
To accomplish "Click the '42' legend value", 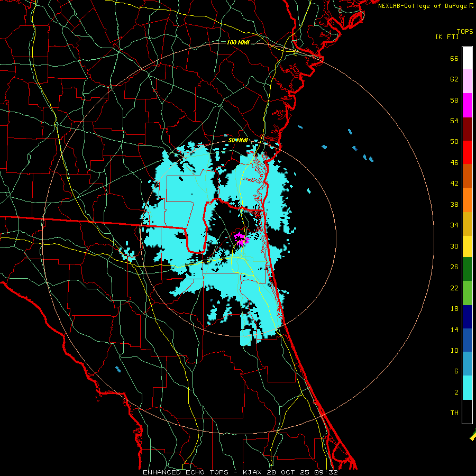I will coord(454,184).
